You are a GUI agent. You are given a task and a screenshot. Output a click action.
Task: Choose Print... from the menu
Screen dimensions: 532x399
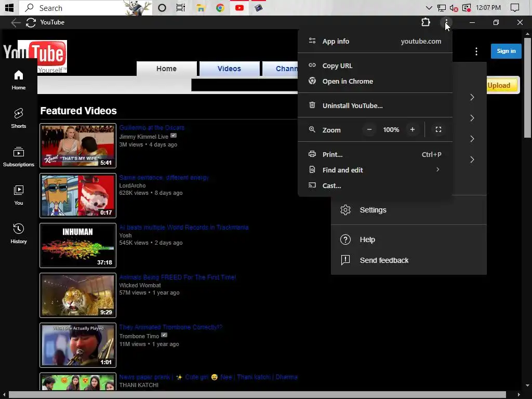pyautogui.click(x=375, y=154)
